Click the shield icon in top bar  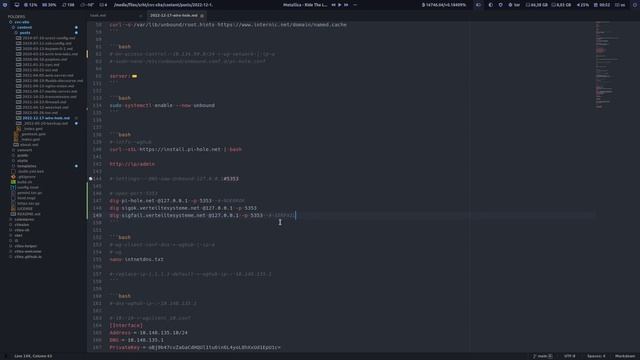pos(500,5)
